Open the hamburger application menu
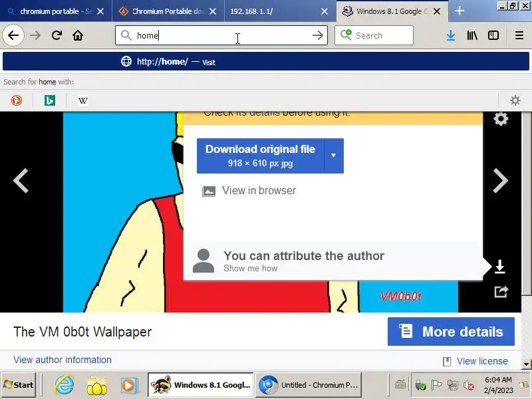Screen dimensions: 532x399 [x=519, y=35]
